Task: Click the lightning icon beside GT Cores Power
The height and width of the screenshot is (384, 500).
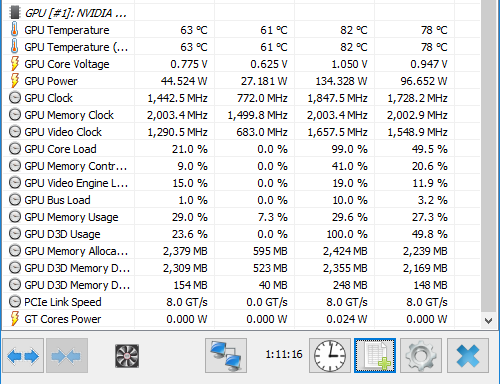Action: tap(14, 318)
